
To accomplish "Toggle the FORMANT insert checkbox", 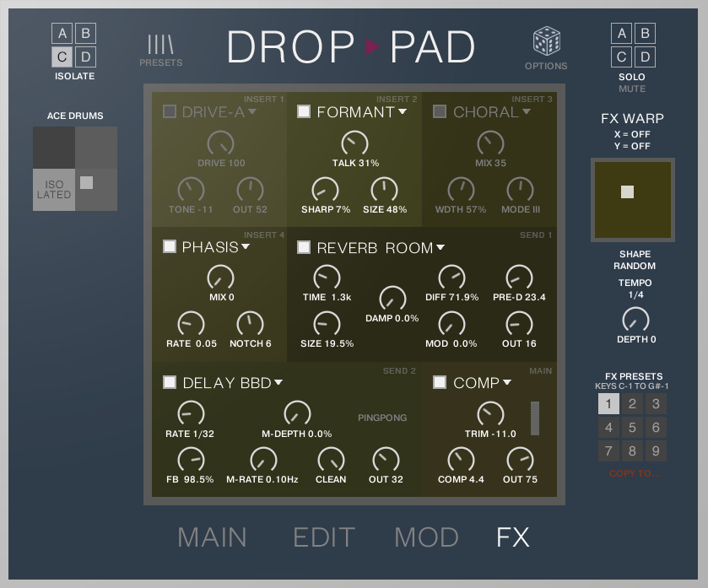I will click(x=304, y=111).
